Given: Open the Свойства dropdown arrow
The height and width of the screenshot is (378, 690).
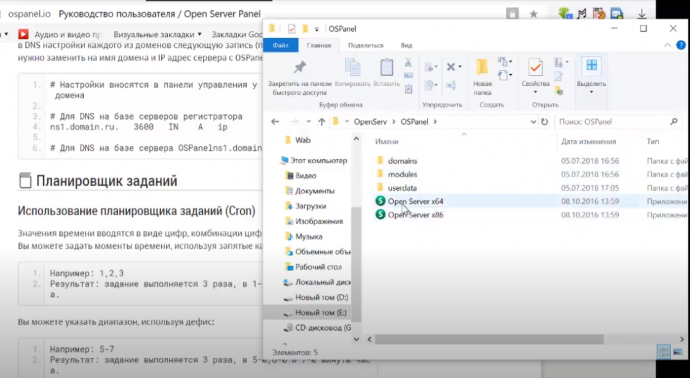Looking at the screenshot, I should coord(536,92).
